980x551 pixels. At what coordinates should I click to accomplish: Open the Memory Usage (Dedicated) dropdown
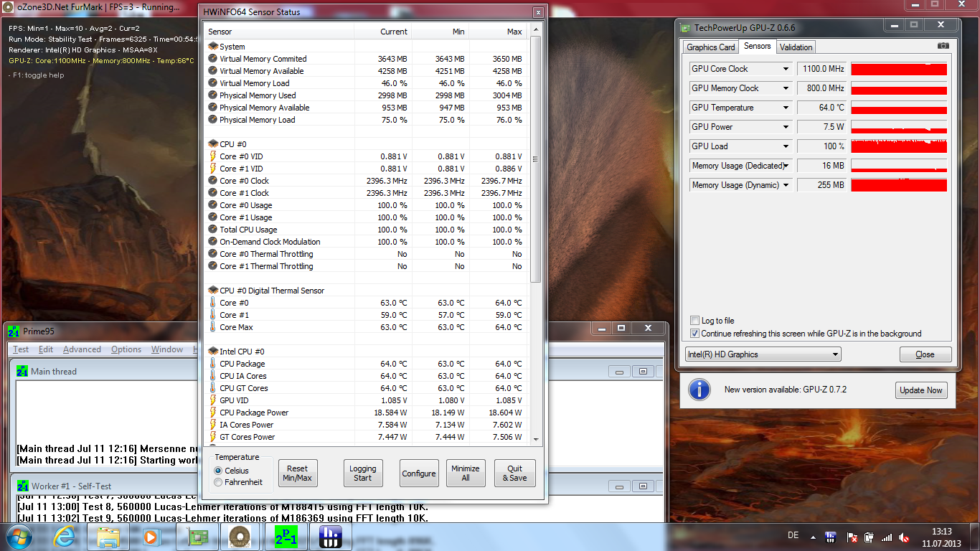[x=786, y=166]
